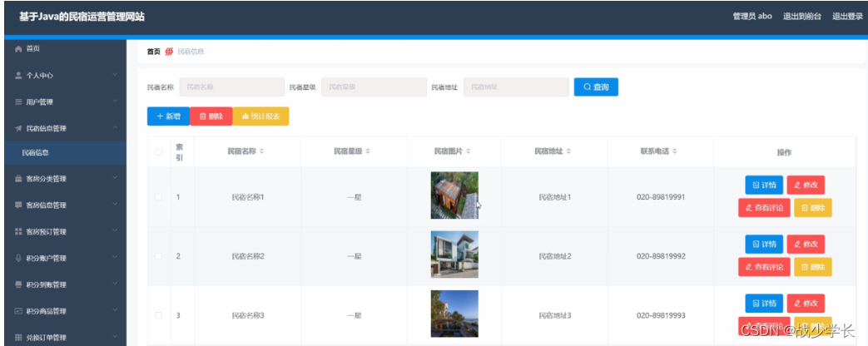Expand the 个人中心 chevron
868x346 pixels.
(115, 75)
